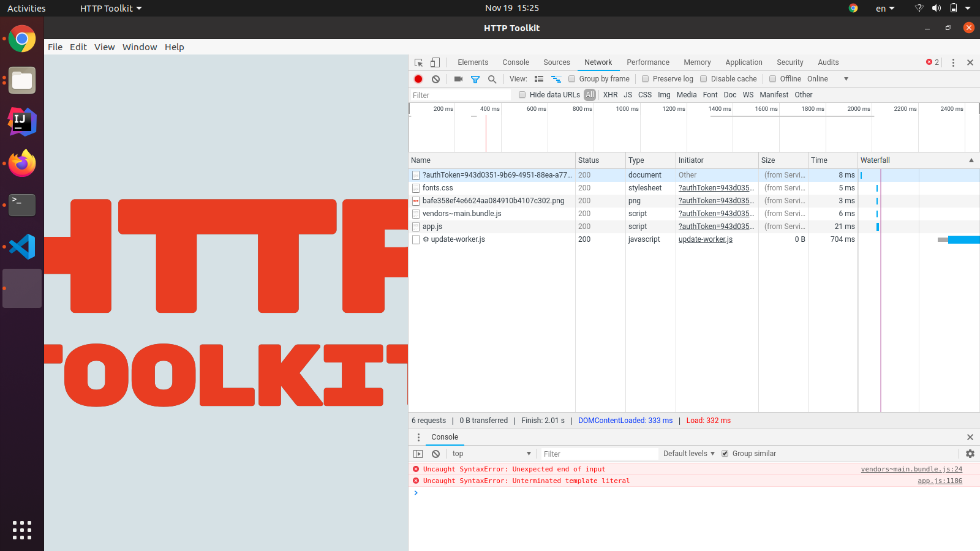Open Console settings gear
The height and width of the screenshot is (551, 980).
pyautogui.click(x=970, y=453)
